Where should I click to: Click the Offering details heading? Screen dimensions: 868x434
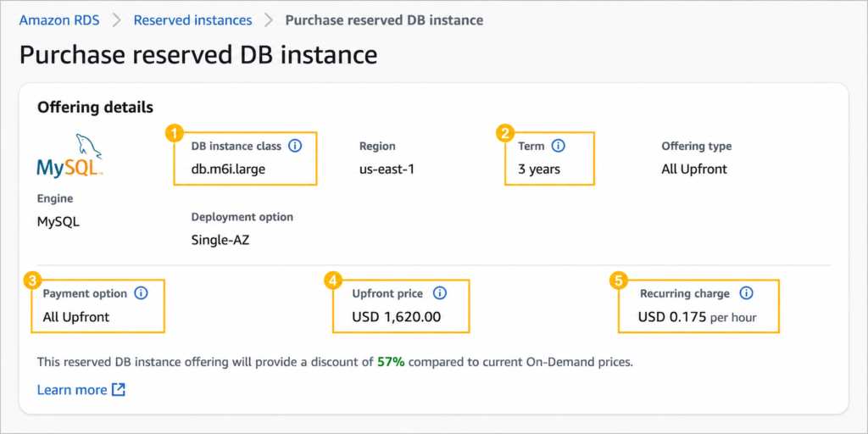(x=95, y=108)
